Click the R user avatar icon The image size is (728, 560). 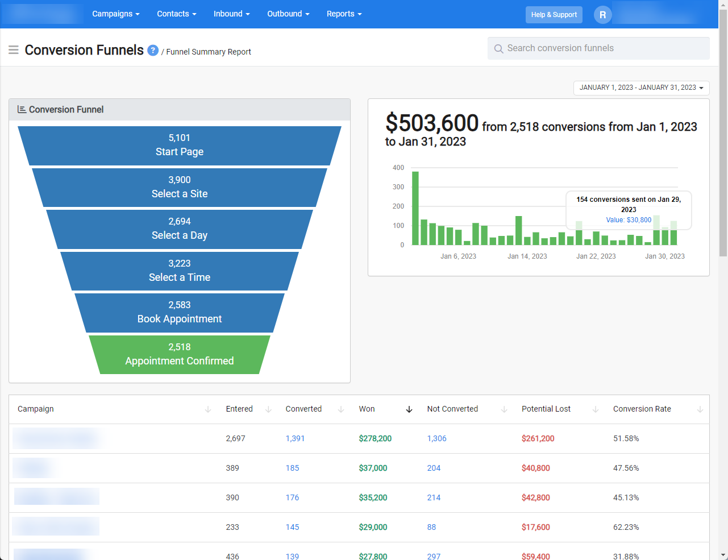coord(602,15)
